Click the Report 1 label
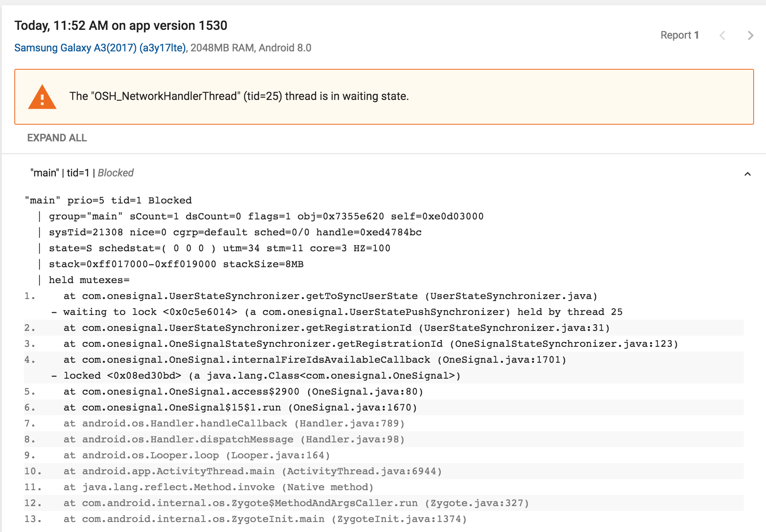This screenshot has width=766, height=532. (680, 35)
